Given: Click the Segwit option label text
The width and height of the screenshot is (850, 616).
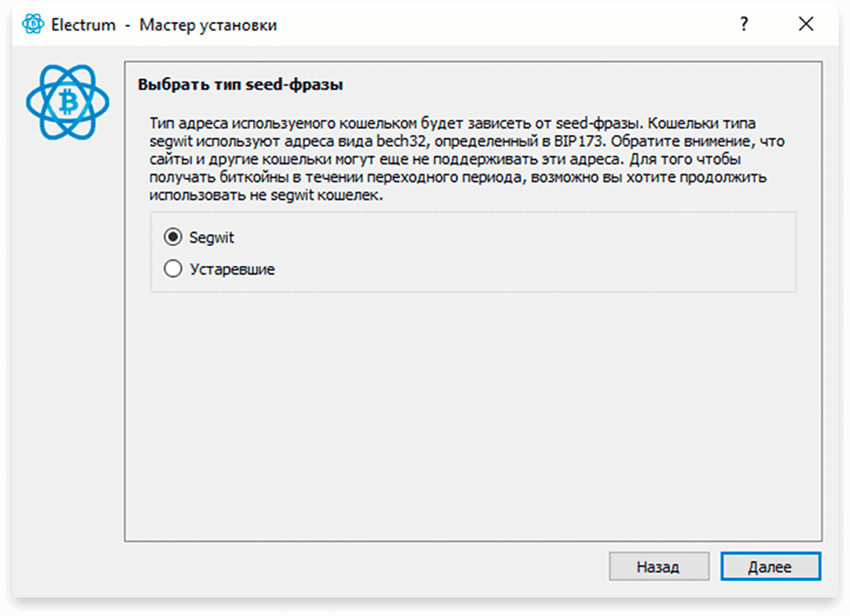Looking at the screenshot, I should tap(211, 238).
